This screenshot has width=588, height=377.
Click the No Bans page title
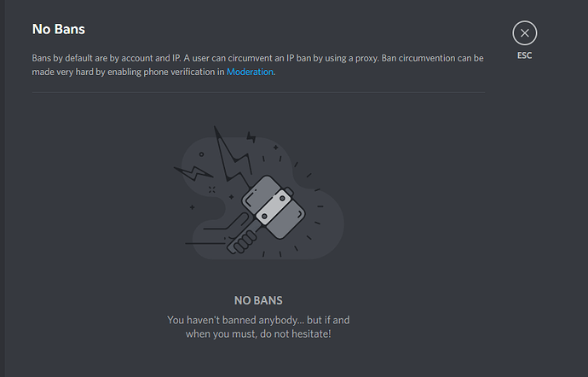click(x=59, y=29)
